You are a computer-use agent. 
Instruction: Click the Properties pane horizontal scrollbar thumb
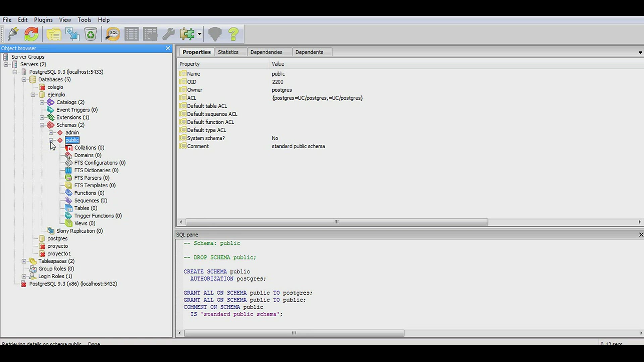[337, 222]
